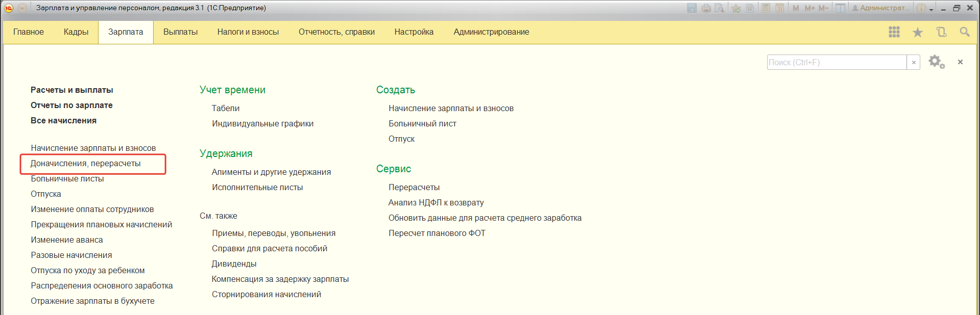Screen dimensions: 980x315
Task: Open Алименты и другие удержания
Action: pyautogui.click(x=272, y=172)
